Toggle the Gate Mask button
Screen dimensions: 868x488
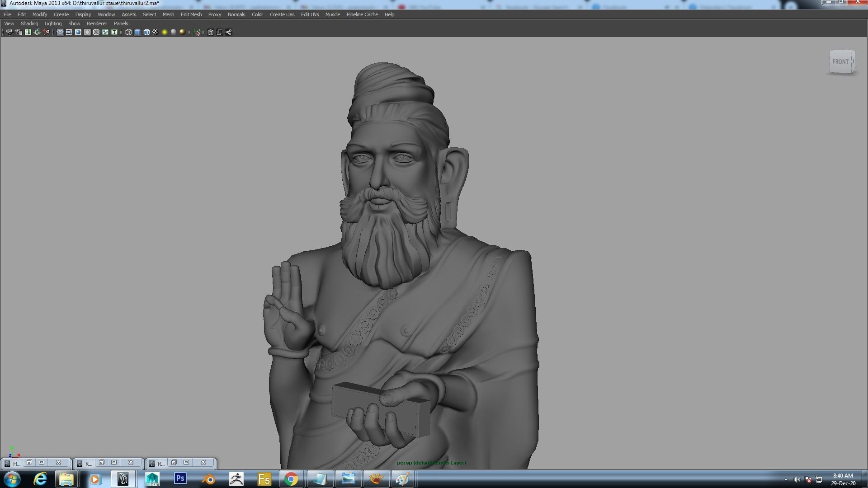pyautogui.click(x=87, y=32)
